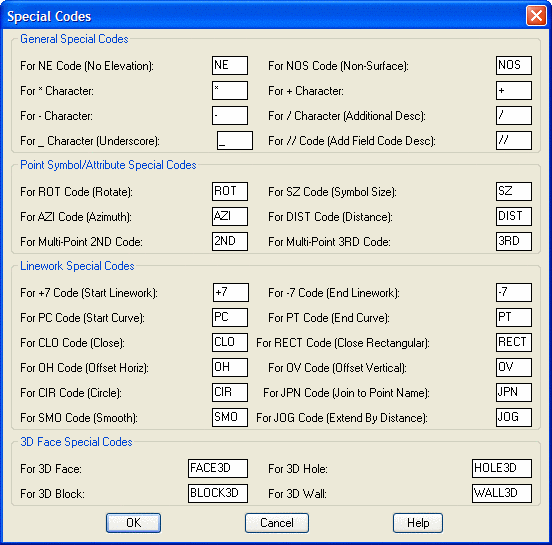Image resolution: width=552 pixels, height=545 pixels.
Task: Click the 3D Wall WALL3D field
Action: pyautogui.click(x=502, y=493)
